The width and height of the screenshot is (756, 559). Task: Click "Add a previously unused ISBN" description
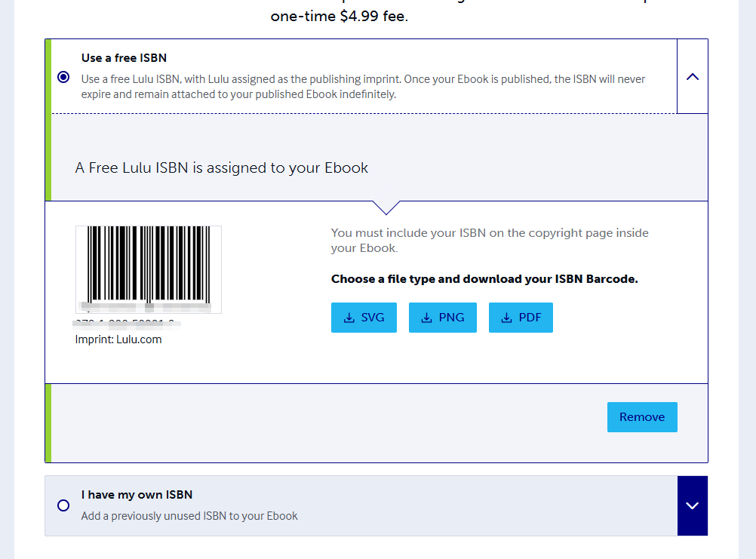pos(189,516)
